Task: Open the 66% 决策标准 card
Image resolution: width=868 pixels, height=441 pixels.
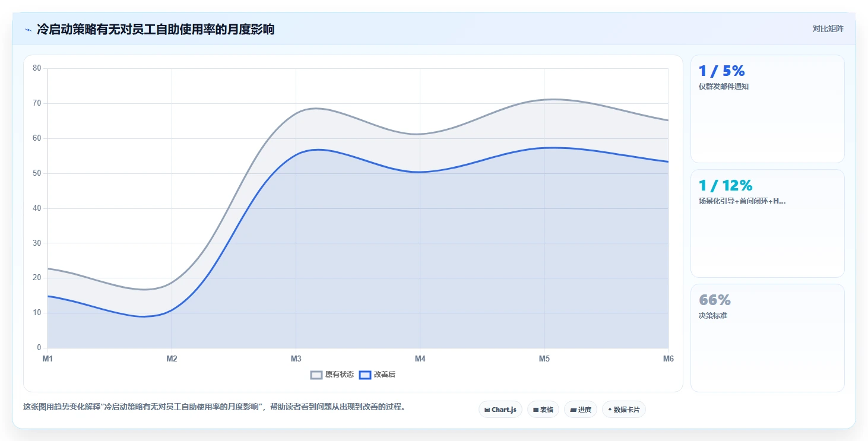Action: [768, 338]
